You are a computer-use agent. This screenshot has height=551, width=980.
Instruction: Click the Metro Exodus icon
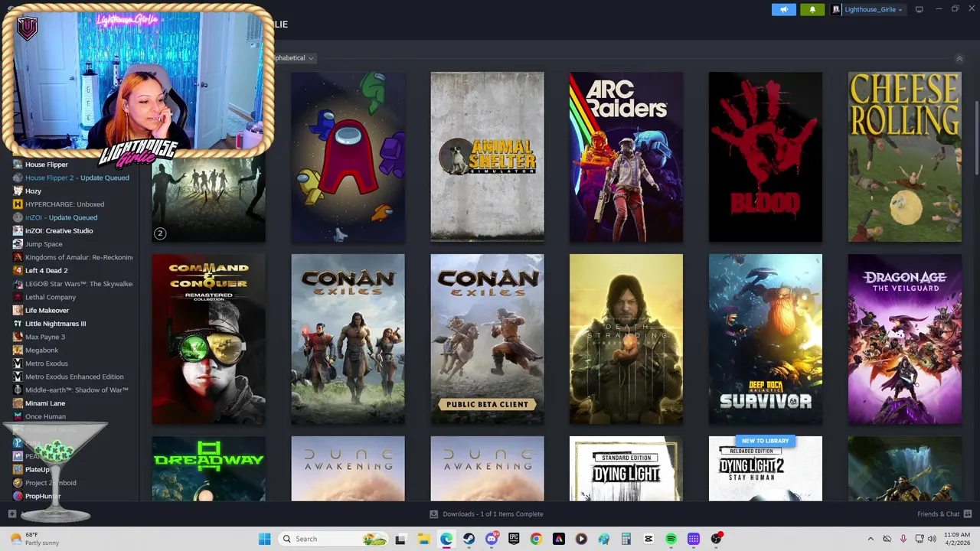coord(18,364)
